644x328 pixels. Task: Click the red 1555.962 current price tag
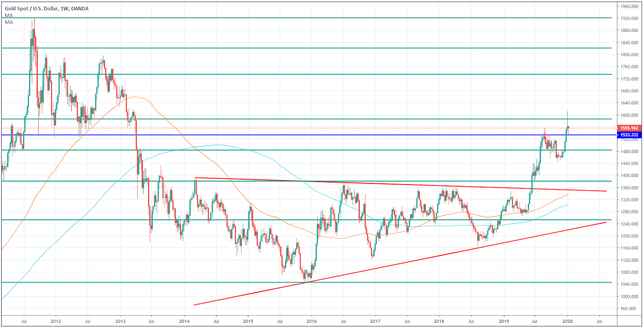click(x=629, y=128)
